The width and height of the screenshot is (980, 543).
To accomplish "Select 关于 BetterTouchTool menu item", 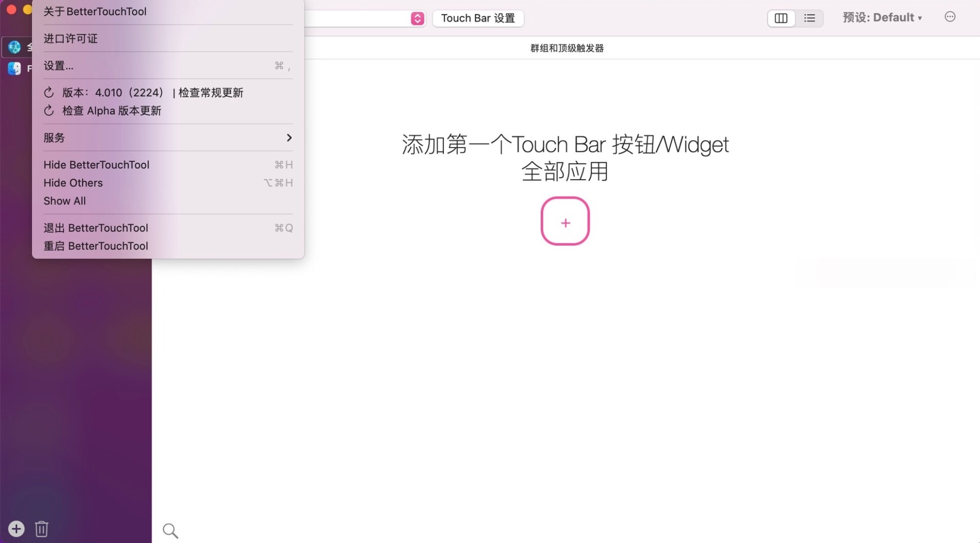I will pyautogui.click(x=94, y=11).
